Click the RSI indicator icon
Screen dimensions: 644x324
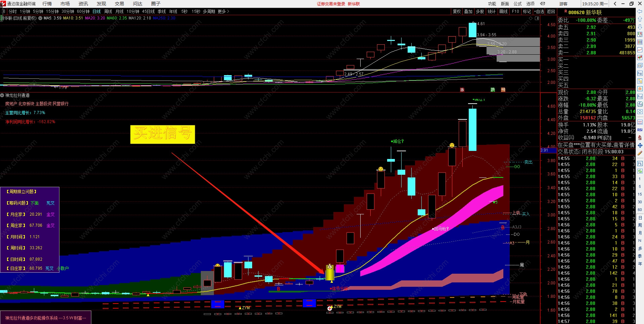tap(640, 130)
